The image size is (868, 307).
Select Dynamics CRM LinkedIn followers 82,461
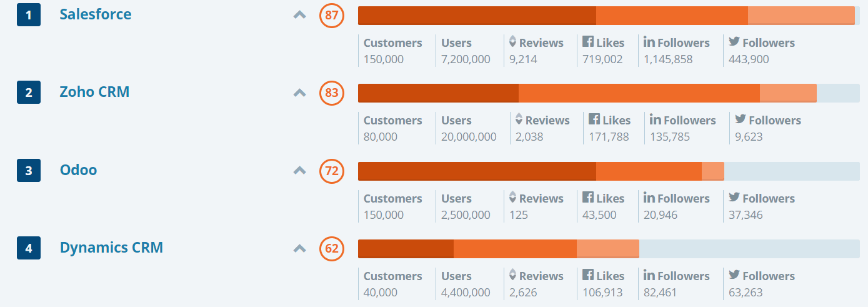pos(661,293)
